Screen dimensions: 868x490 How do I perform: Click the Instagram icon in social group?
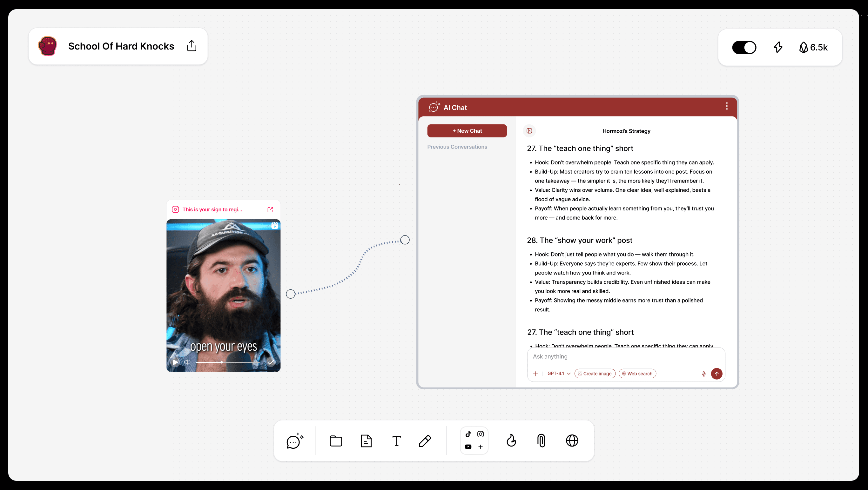click(x=481, y=434)
